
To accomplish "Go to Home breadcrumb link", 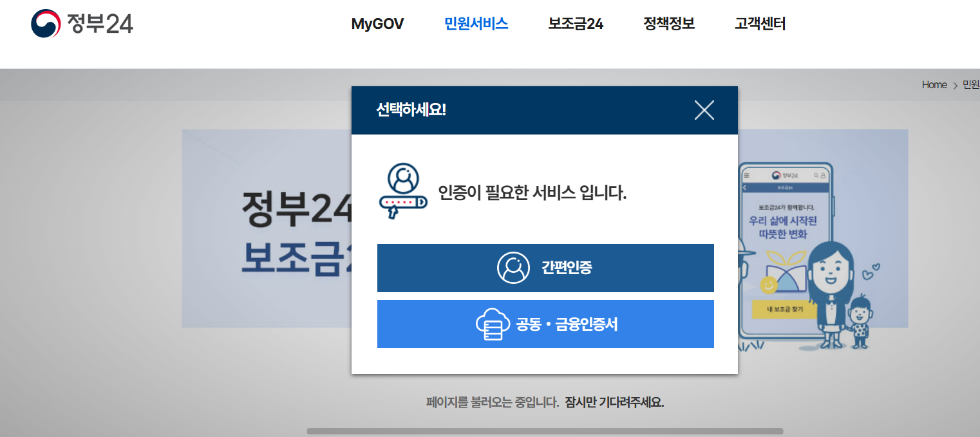I will coord(934,85).
